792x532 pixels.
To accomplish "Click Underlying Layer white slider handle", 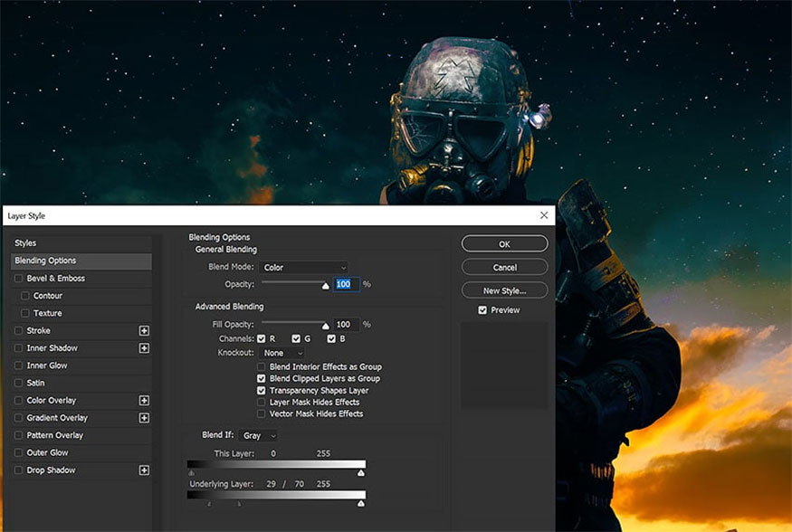I will (360, 503).
